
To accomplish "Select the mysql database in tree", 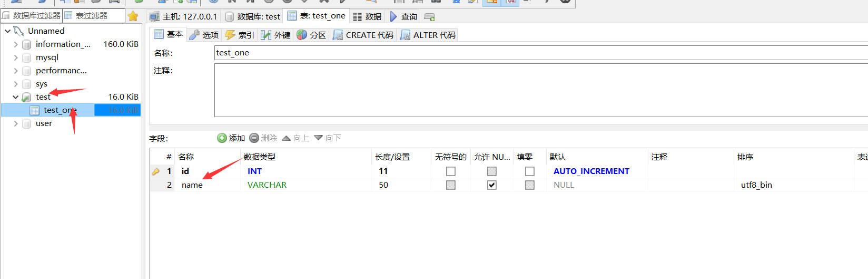I will [x=47, y=57].
